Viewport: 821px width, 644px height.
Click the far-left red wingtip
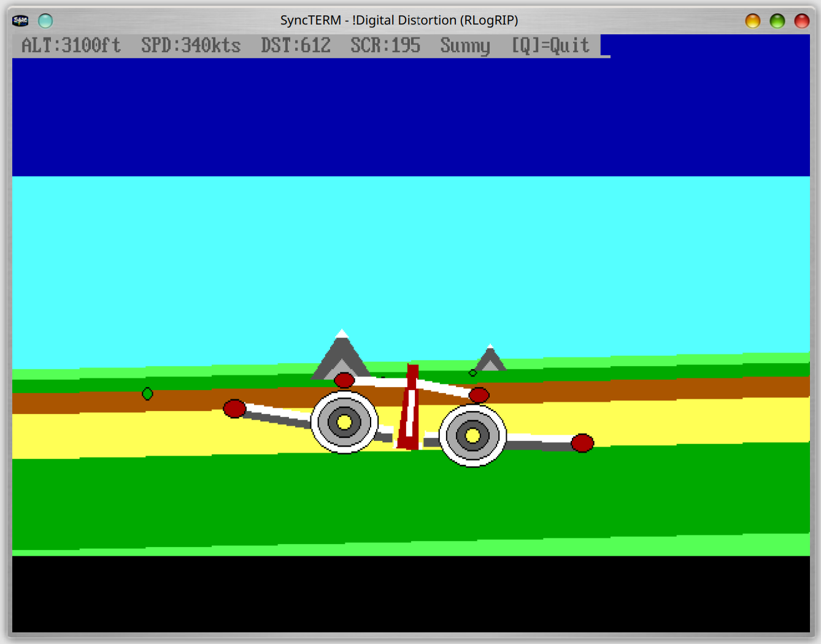[234, 408]
